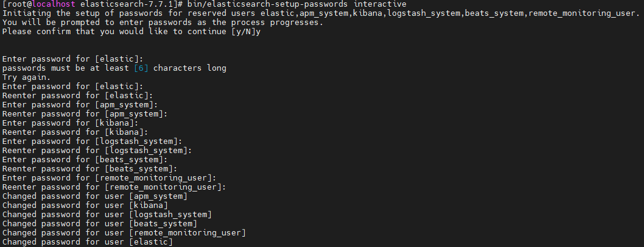Viewport: 644px width, 247px height.
Task: Click 'Enter password for [kibana]' line
Action: pos(70,123)
